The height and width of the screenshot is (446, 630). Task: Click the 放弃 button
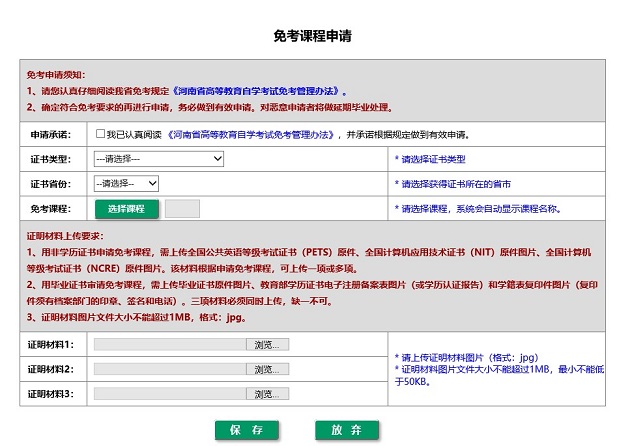[x=346, y=430]
